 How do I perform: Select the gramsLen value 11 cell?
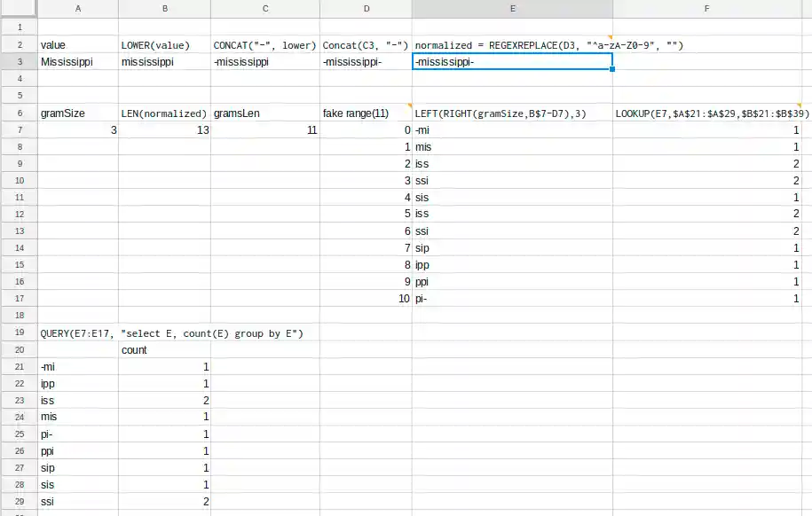pyautogui.click(x=265, y=130)
